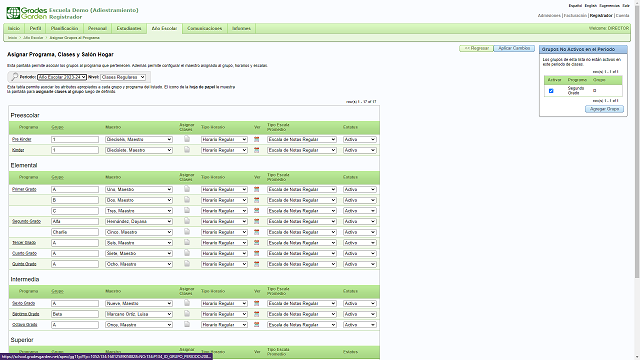Open Maestro dropdown showing Cinco, Maestro

pyautogui.click(x=139, y=232)
